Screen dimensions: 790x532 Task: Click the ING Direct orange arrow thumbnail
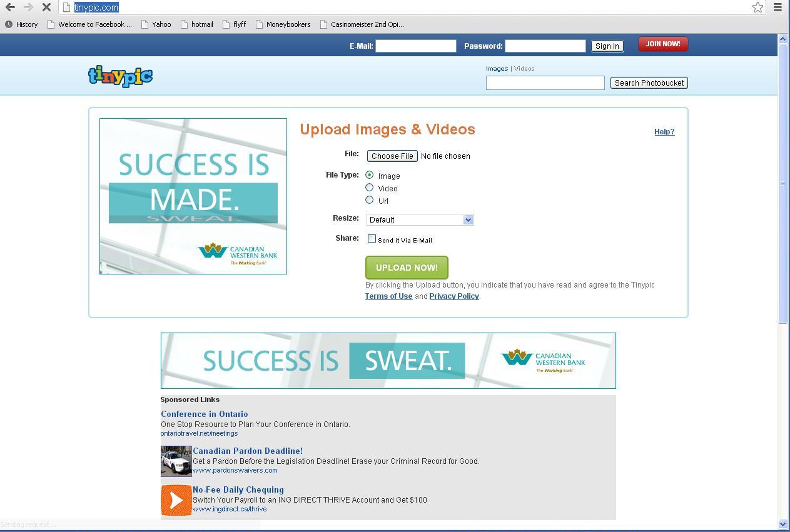pos(176,500)
